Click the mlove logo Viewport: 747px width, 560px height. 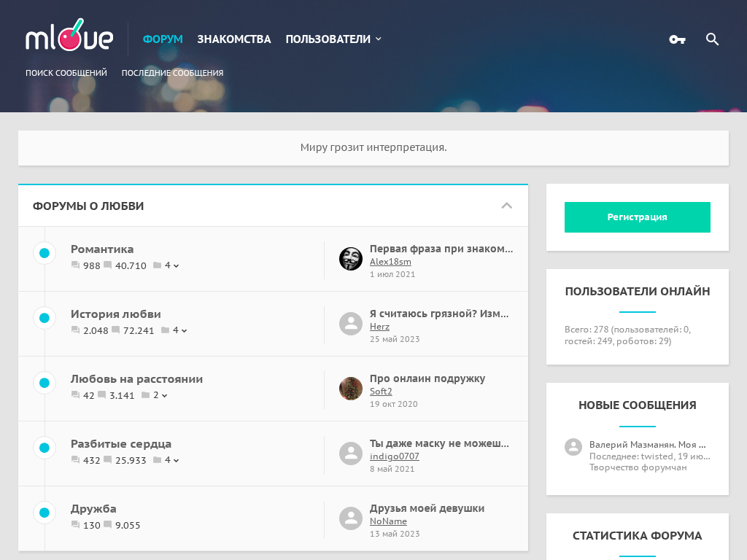(69, 38)
